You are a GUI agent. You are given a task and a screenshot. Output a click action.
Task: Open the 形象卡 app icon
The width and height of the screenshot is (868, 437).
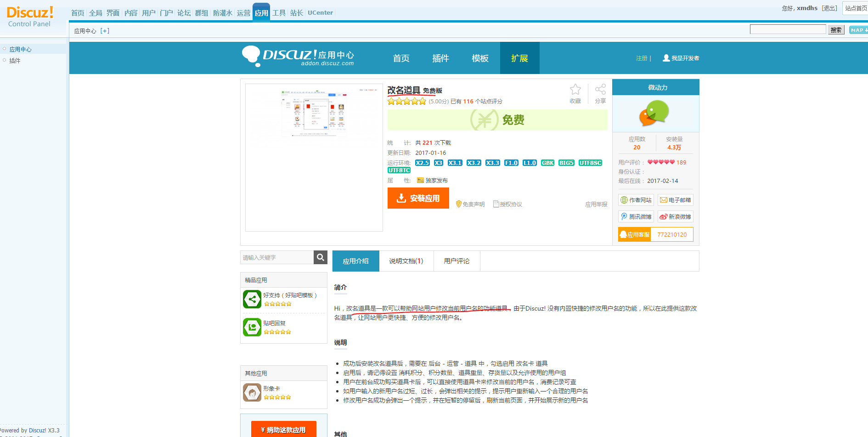[x=252, y=392]
